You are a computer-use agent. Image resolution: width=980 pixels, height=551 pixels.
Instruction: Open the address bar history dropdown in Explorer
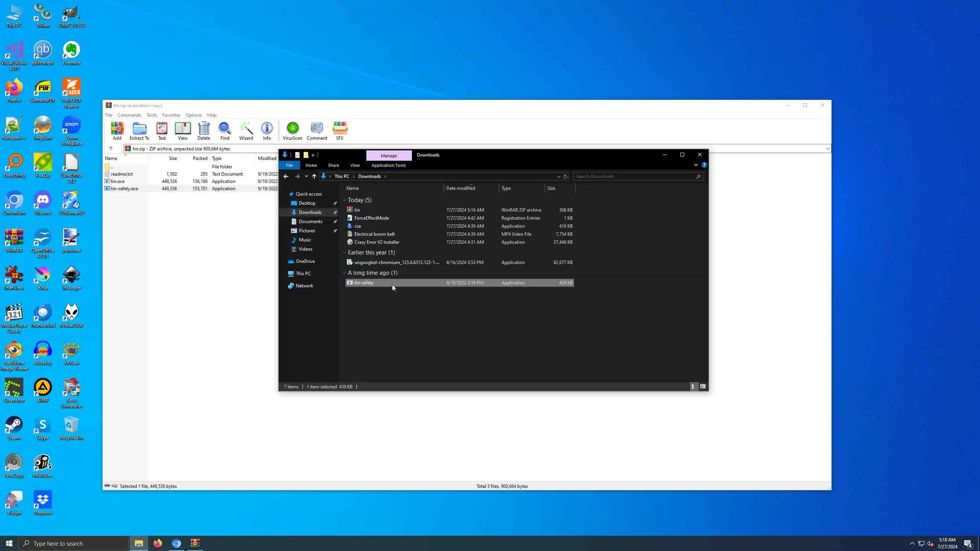coord(559,176)
